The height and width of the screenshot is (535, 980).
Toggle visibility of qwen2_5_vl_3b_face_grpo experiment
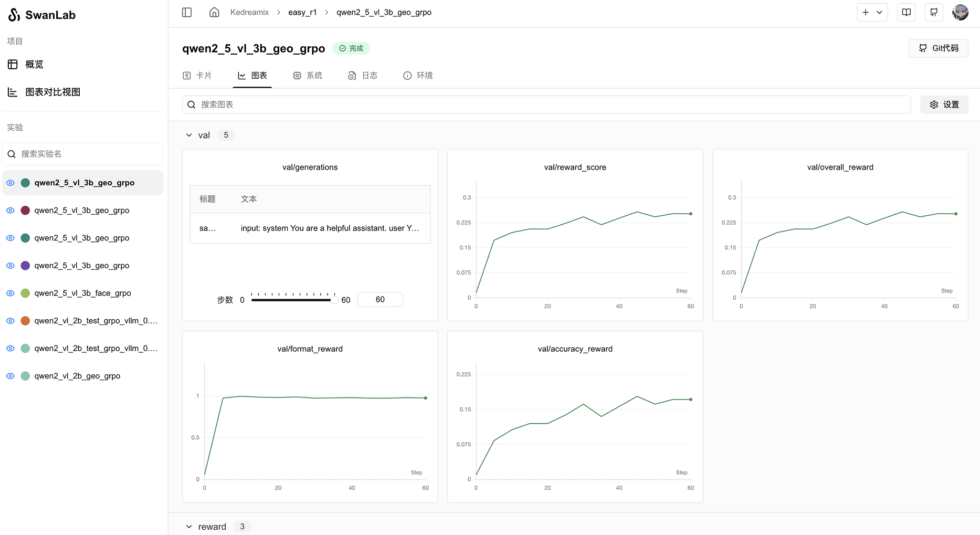(10, 293)
